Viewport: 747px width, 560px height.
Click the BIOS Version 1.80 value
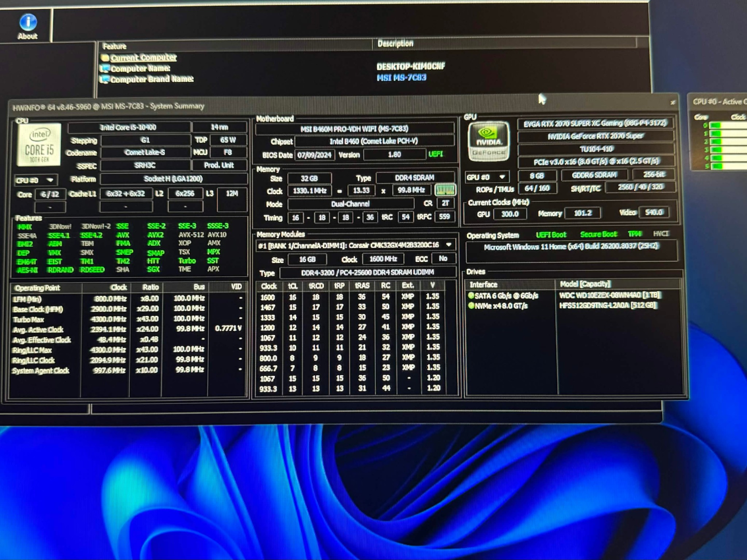coord(395,155)
